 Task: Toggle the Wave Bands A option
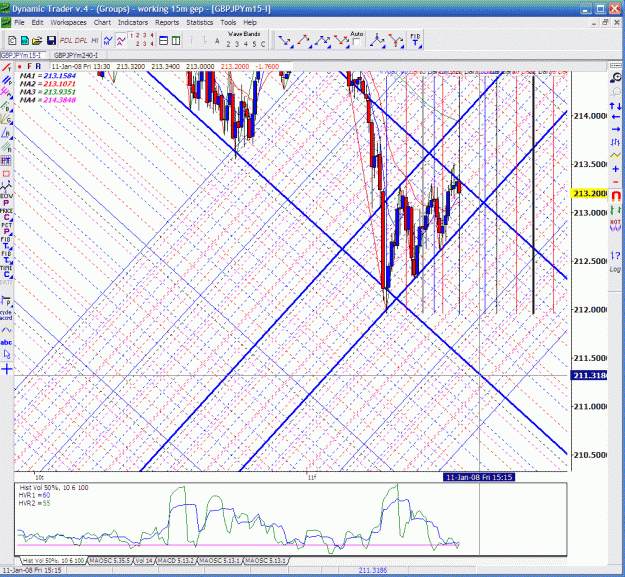click(x=217, y=41)
